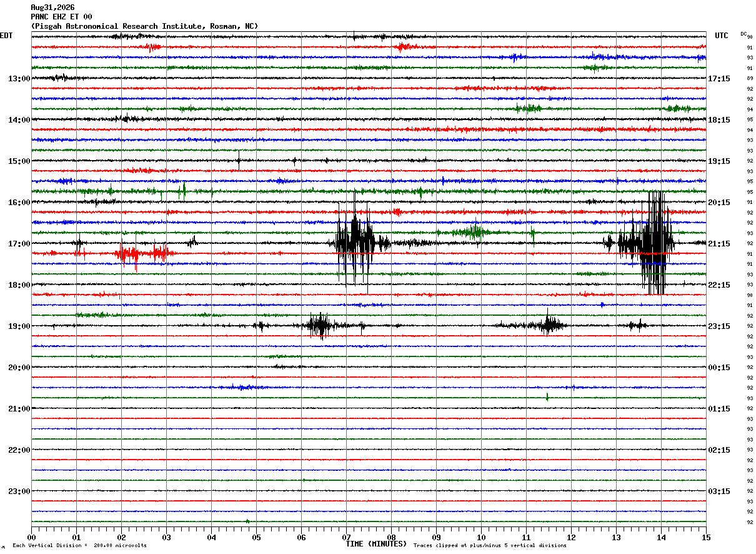Click the 21:15 UTC row label
The image size is (756, 554).
pyautogui.click(x=719, y=244)
